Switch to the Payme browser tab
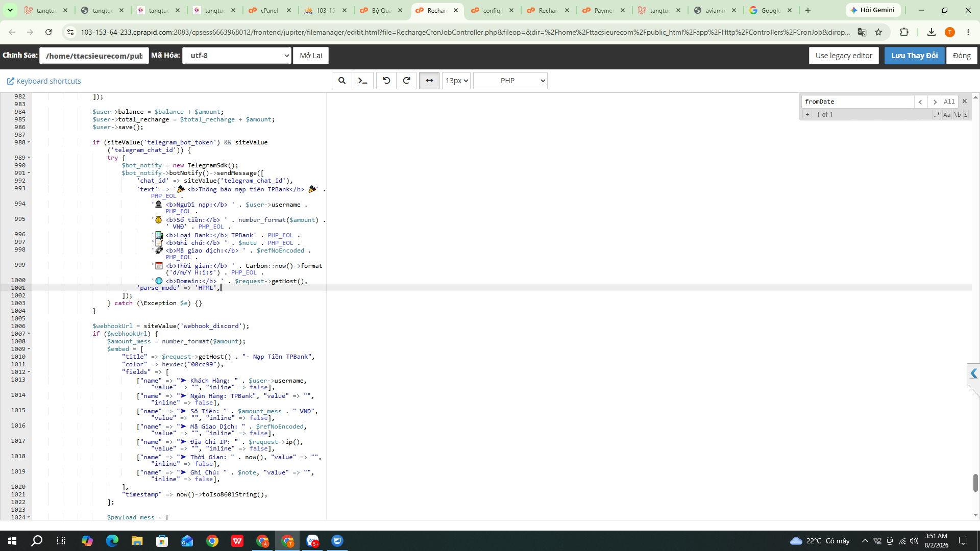The width and height of the screenshot is (980, 551). click(x=604, y=10)
